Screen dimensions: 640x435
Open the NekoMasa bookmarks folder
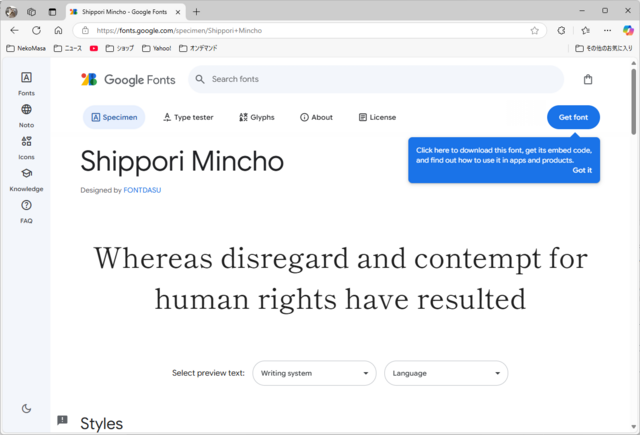26,48
